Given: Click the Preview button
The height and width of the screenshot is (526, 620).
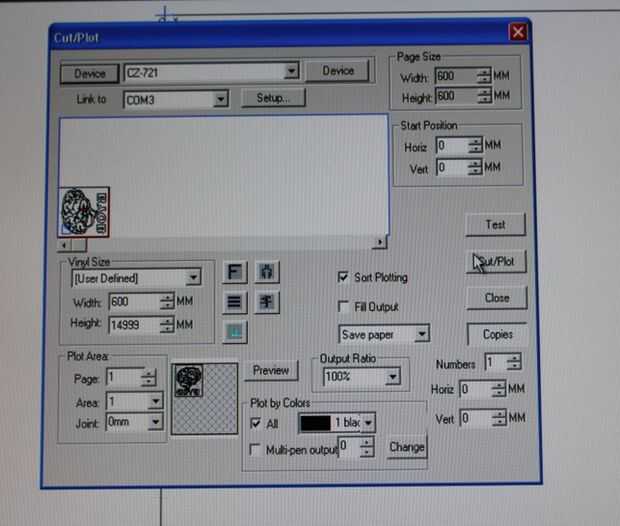Looking at the screenshot, I should coord(271,371).
